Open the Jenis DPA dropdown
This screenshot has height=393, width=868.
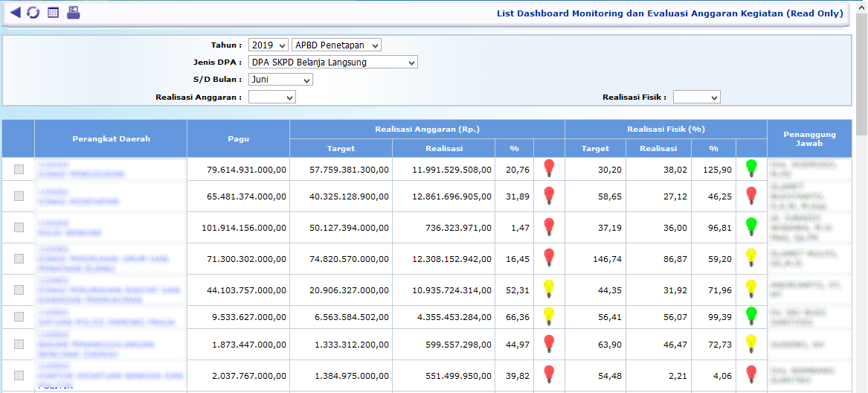coord(332,63)
